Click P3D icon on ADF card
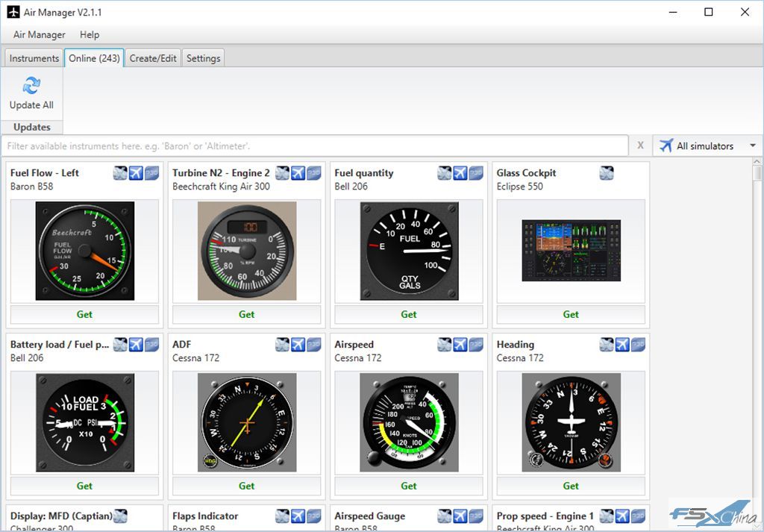The width and height of the screenshot is (764, 532). 314,345
